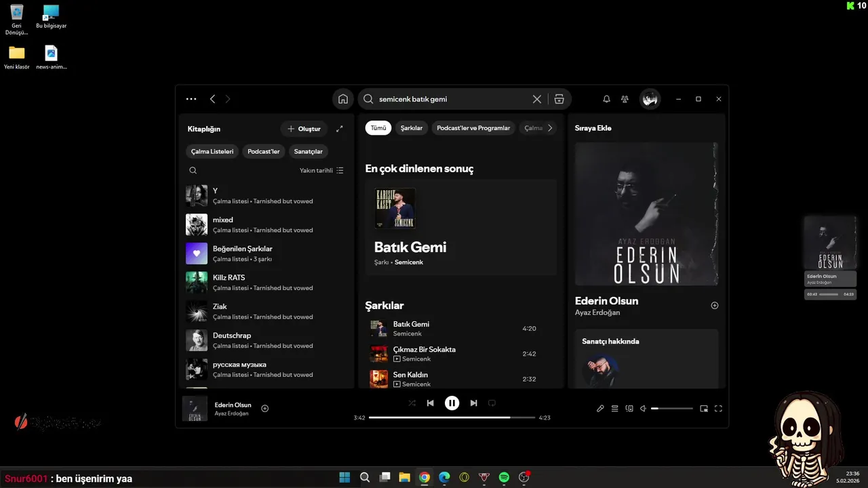Open connect to a device

click(629, 409)
